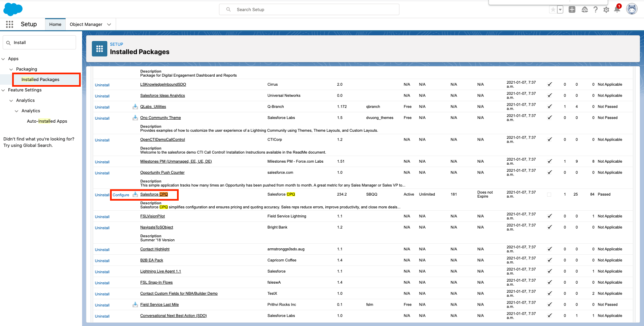Toggle the checkbox in the LSKnowledgeInboundSDO row
644x326 pixels.
tap(549, 84)
